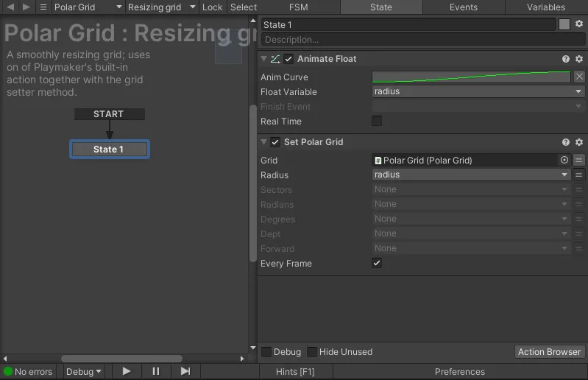Toggle variable mode for Degrees field
This screenshot has height=380, width=588.
579,219
